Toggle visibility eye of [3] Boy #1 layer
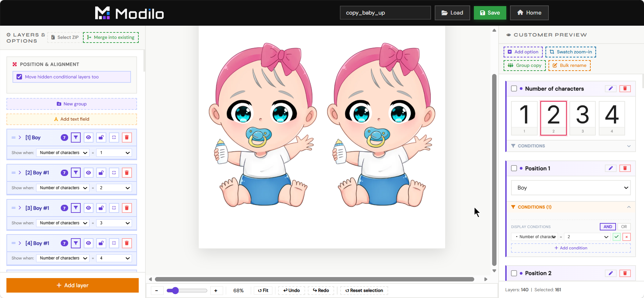The height and width of the screenshot is (298, 644). (88, 208)
